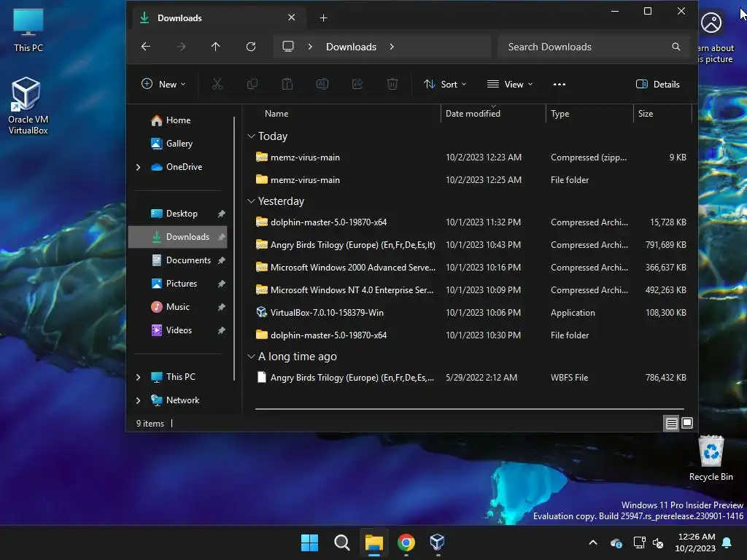Screen dimensions: 747x560
Task: Sort by the Size column header
Action: click(x=662, y=114)
